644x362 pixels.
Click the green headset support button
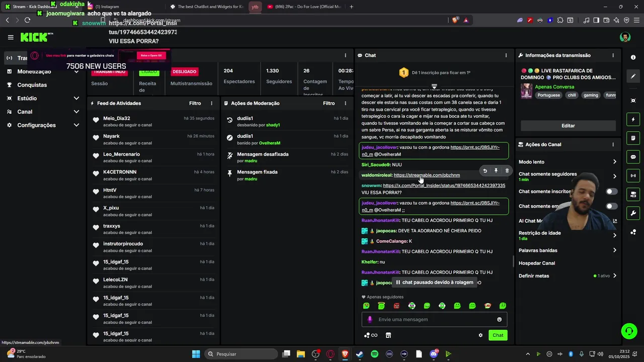click(629, 331)
